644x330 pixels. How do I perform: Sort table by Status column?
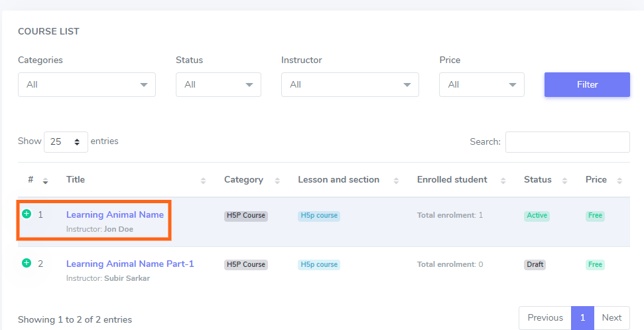click(x=564, y=180)
